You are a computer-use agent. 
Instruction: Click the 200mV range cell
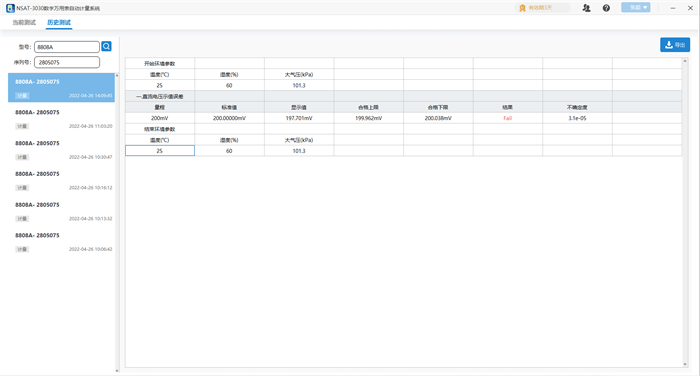tap(160, 118)
